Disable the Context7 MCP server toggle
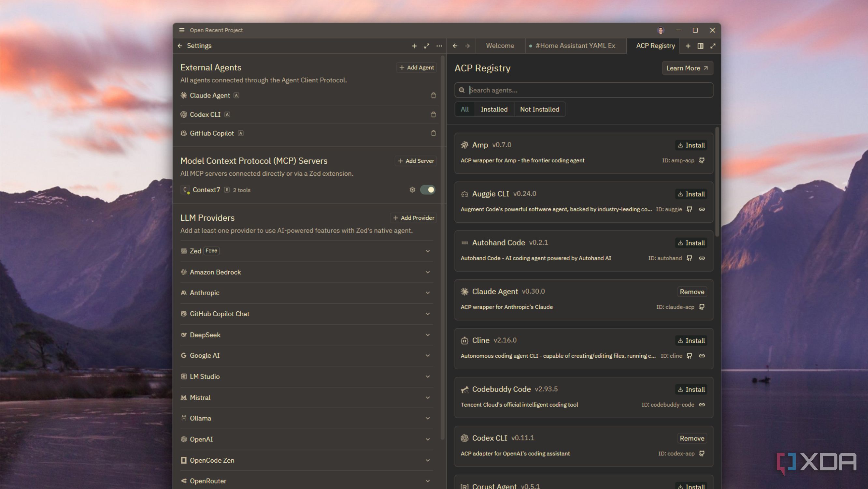The image size is (868, 489). [x=428, y=190]
